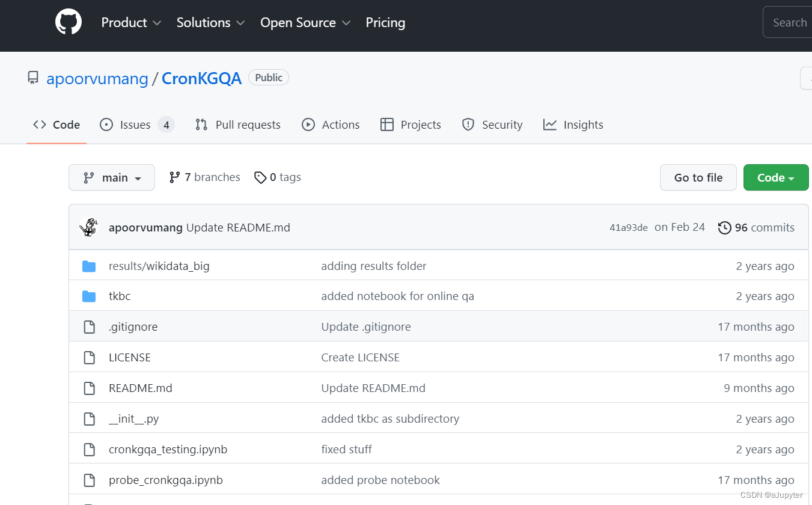View commit 41a93de
Screen dimensions: 812x505
(x=627, y=227)
